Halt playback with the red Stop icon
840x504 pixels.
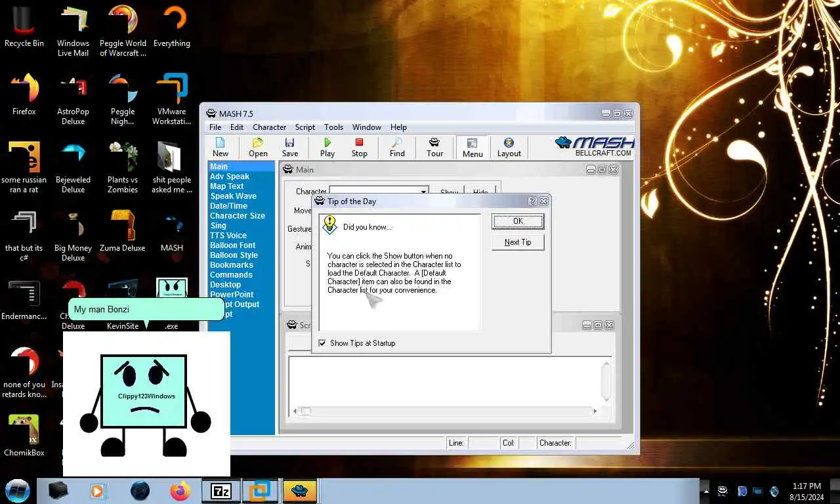point(359,147)
